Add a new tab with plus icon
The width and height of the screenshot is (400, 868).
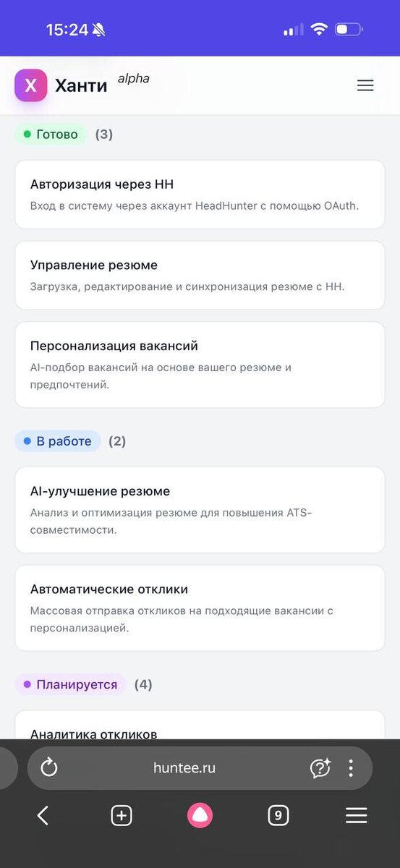(x=122, y=816)
